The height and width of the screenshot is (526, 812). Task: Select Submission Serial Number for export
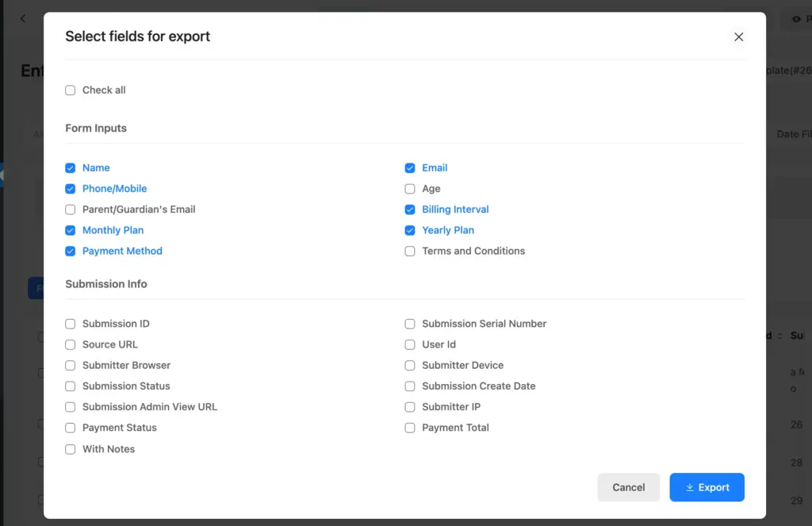pyautogui.click(x=409, y=324)
